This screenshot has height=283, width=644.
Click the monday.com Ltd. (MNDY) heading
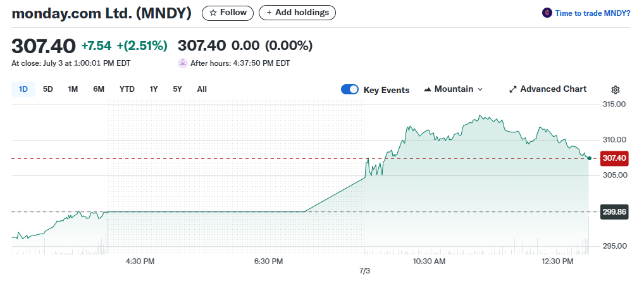pos(101,13)
